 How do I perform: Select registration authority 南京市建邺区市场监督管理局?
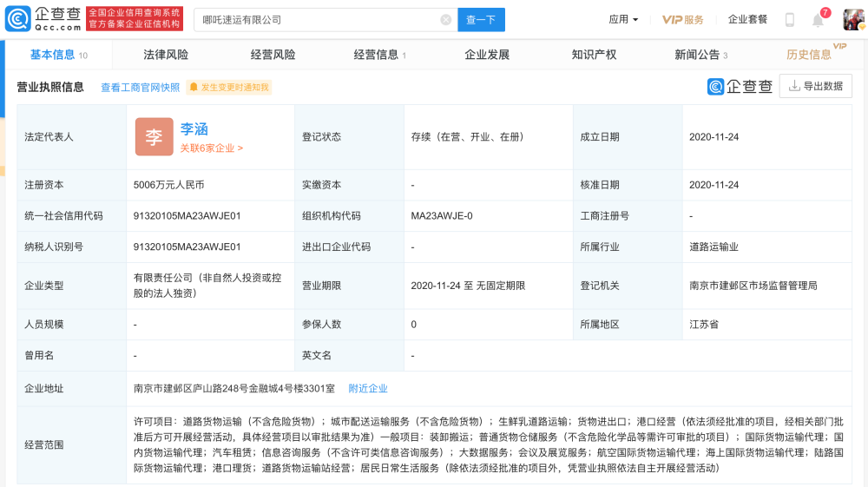point(753,286)
